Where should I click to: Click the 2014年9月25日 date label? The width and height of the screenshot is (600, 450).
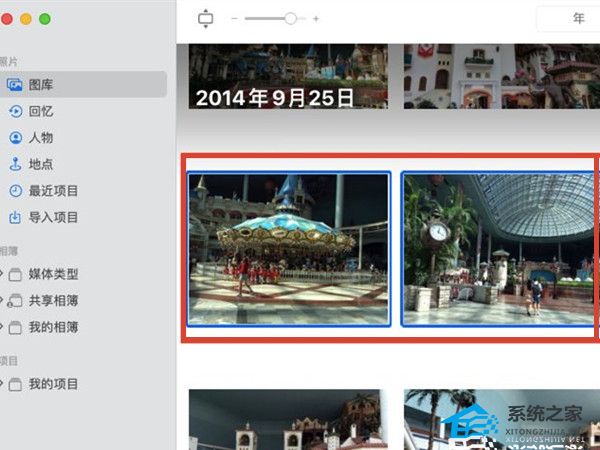tap(274, 98)
